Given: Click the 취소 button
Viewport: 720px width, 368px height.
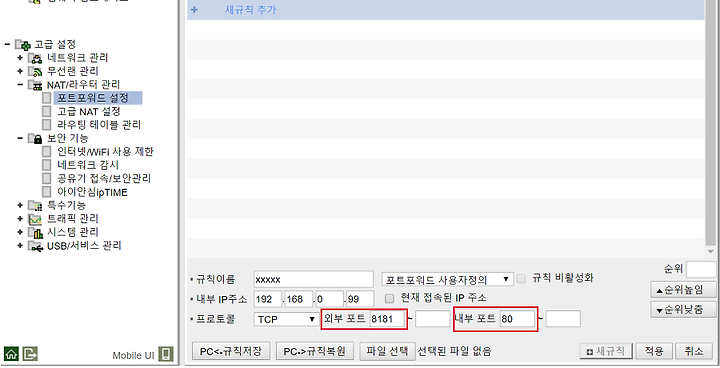Looking at the screenshot, I should coord(693,351).
